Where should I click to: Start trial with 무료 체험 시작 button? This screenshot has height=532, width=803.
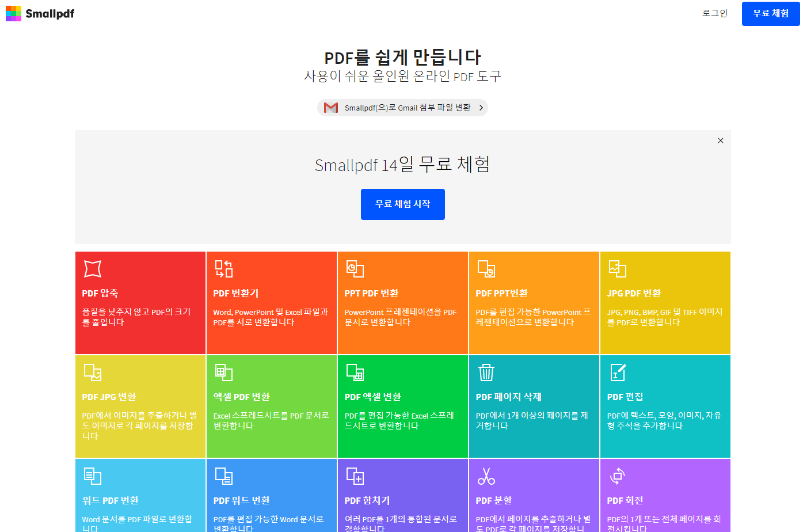[403, 204]
